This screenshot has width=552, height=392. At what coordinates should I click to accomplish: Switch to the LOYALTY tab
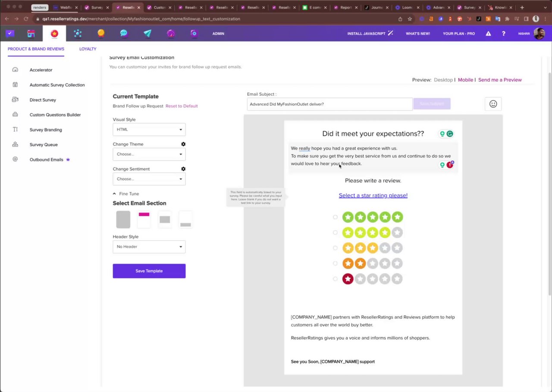[88, 49]
